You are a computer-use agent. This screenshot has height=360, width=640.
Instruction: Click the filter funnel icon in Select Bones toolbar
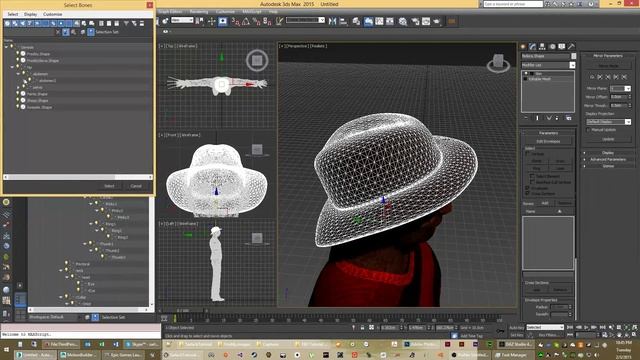click(x=126, y=23)
